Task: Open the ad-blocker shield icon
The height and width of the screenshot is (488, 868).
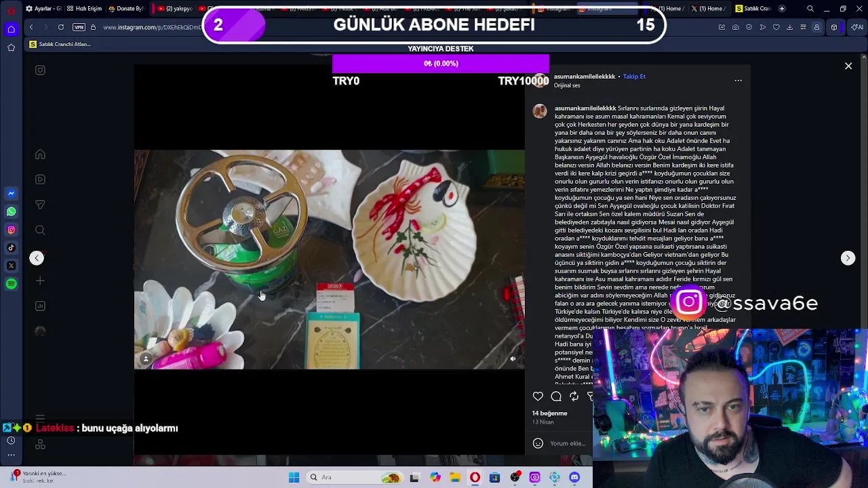Action: click(x=749, y=27)
